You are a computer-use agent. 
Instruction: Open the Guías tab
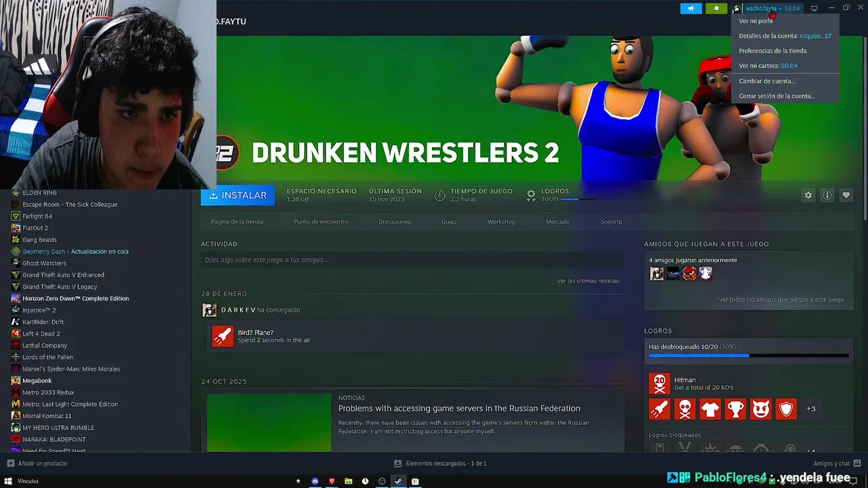coord(449,222)
